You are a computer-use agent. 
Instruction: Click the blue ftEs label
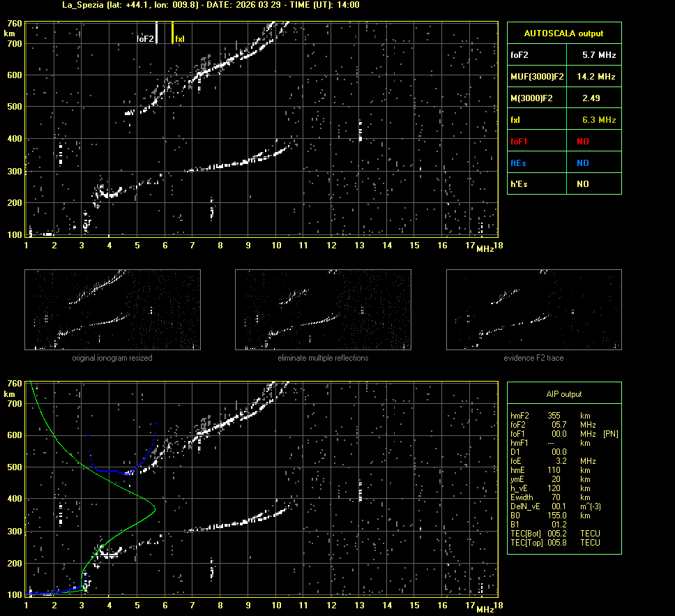(519, 163)
